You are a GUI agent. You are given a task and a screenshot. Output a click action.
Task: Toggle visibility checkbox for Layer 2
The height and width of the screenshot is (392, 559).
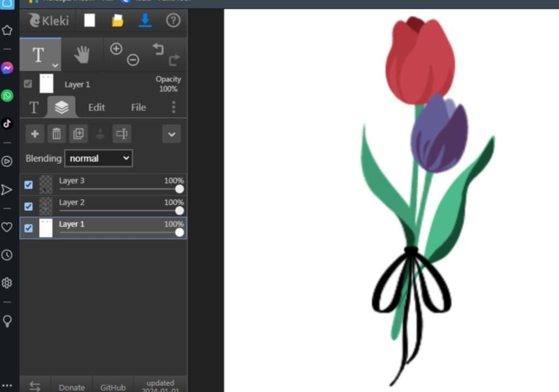(28, 206)
